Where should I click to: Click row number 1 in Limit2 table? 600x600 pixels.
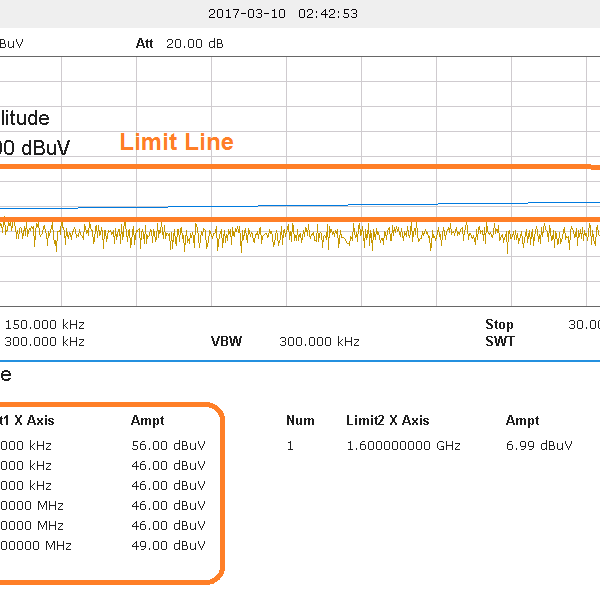click(x=290, y=445)
